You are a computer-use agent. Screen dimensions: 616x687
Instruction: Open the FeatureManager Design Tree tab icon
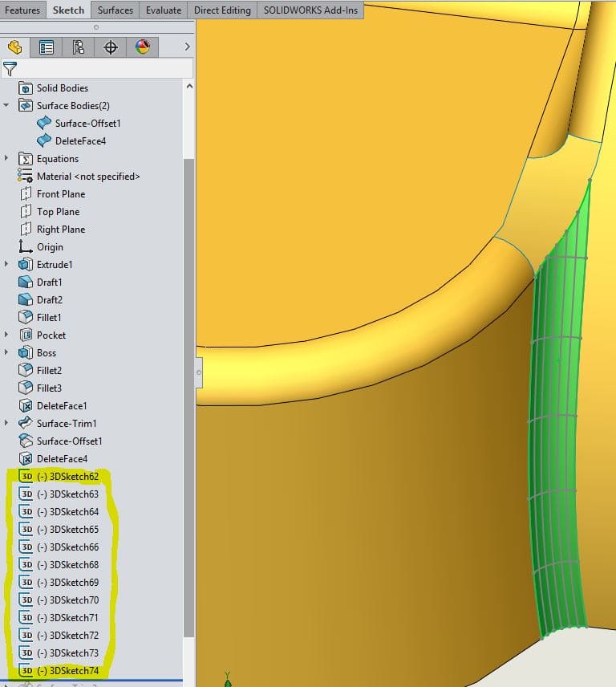(14, 47)
